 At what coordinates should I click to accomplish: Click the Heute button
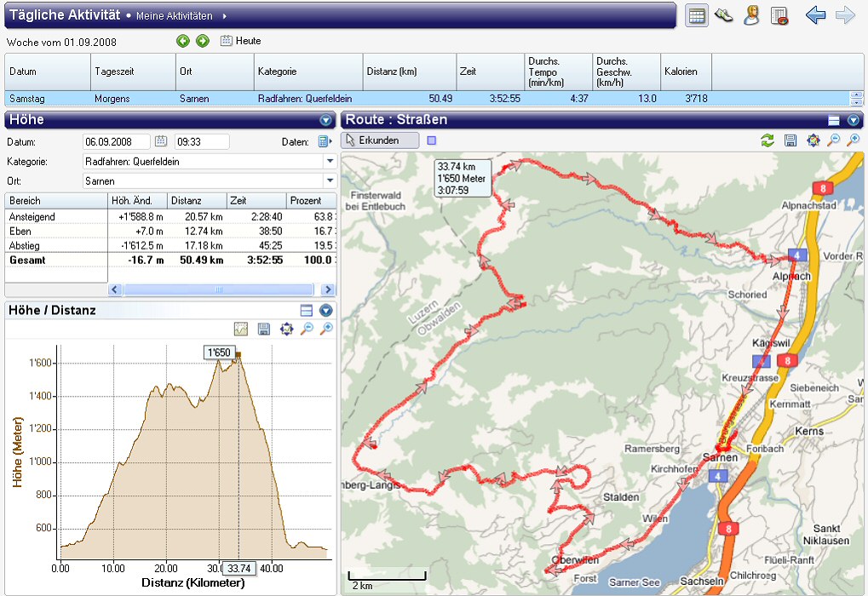241,41
